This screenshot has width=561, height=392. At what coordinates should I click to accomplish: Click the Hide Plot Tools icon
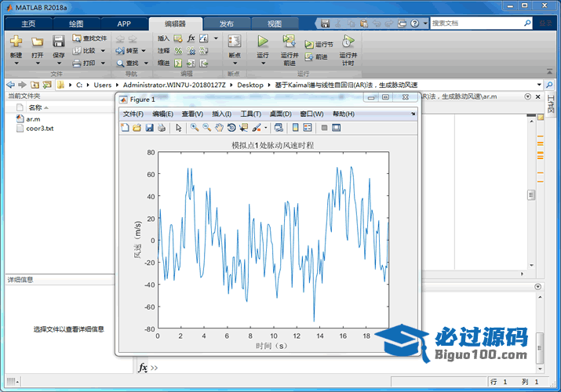[324, 128]
